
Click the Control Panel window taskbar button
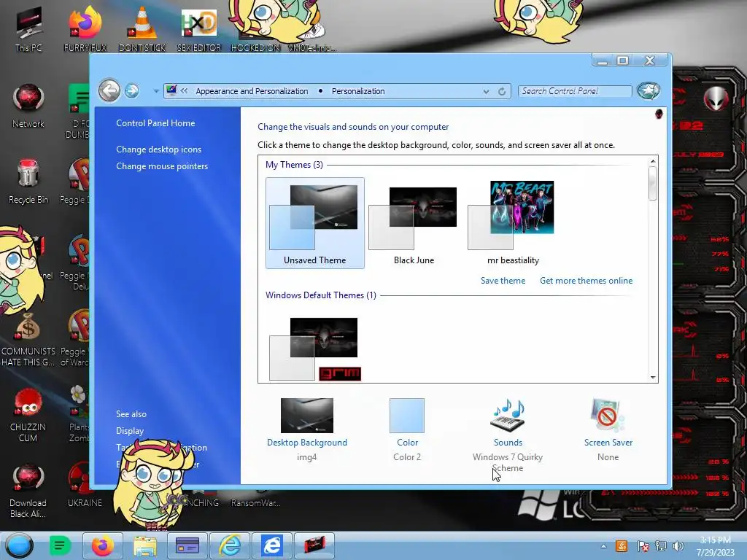point(187,545)
